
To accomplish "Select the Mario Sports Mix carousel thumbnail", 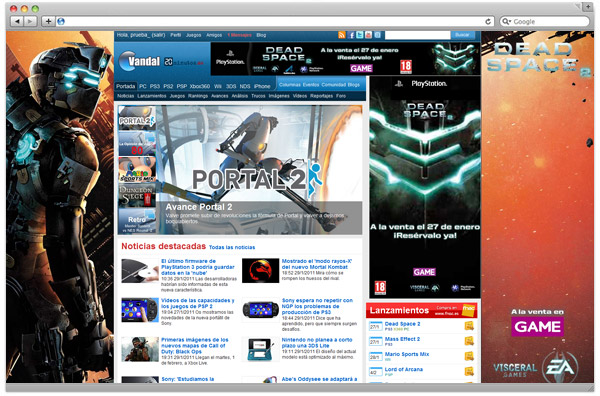I will point(137,169).
